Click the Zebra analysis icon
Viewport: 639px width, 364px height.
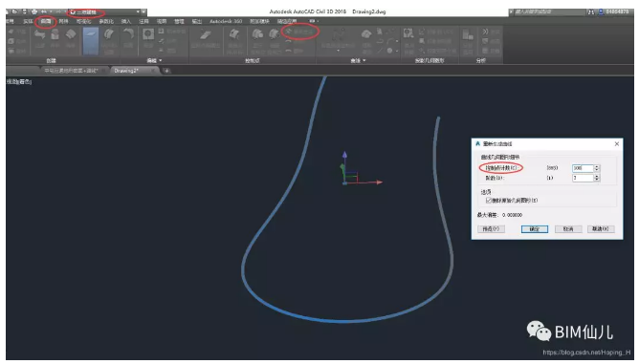point(485,32)
